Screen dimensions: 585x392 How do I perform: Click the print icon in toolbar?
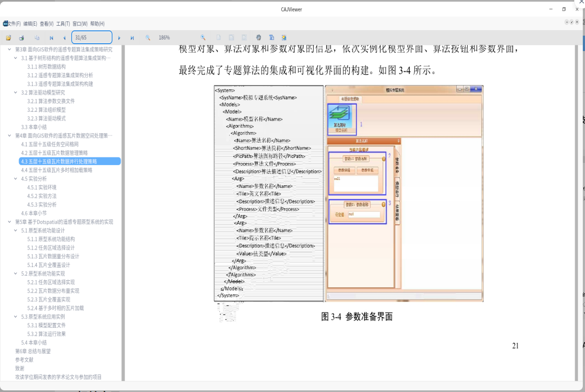coord(21,38)
